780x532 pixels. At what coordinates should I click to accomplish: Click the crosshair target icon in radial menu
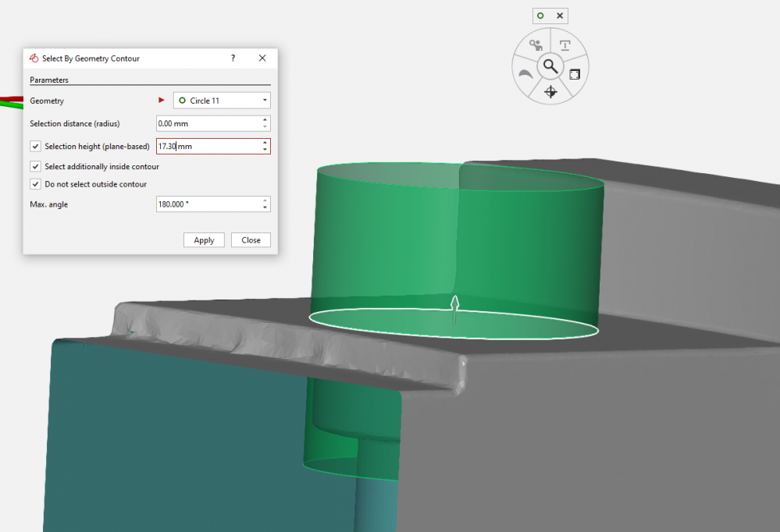point(550,92)
